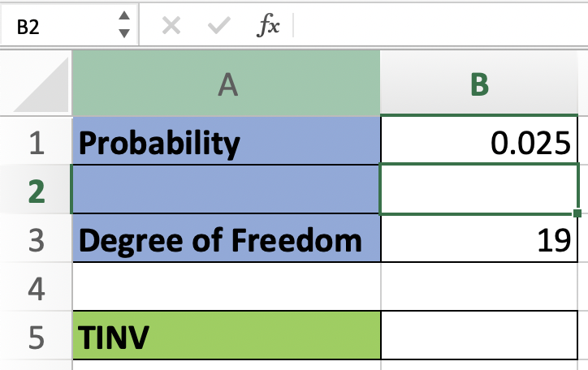The width and height of the screenshot is (588, 370).
Task: Click the Probability label cell
Action: (226, 143)
